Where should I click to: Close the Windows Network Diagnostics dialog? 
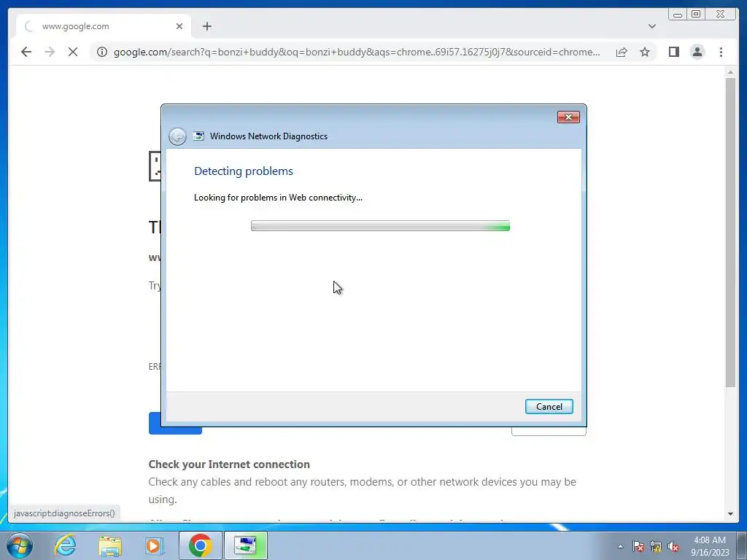click(x=568, y=117)
